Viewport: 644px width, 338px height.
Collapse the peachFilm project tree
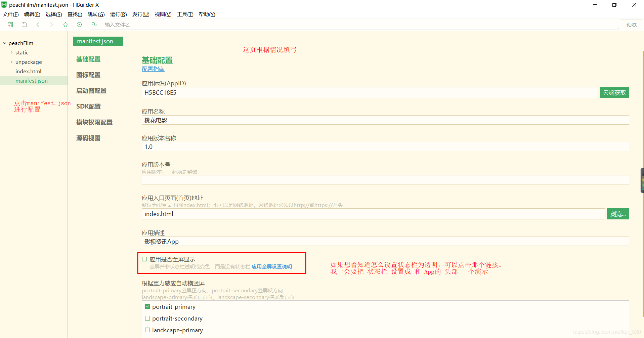[5, 43]
